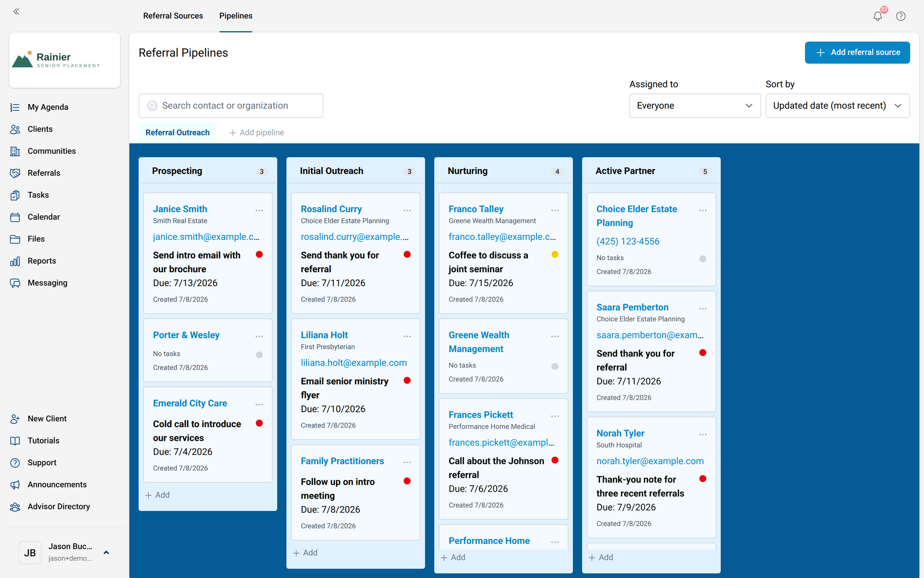Collapse the sidebar with the double chevron icon
The height and width of the screenshot is (578, 924).
click(16, 12)
